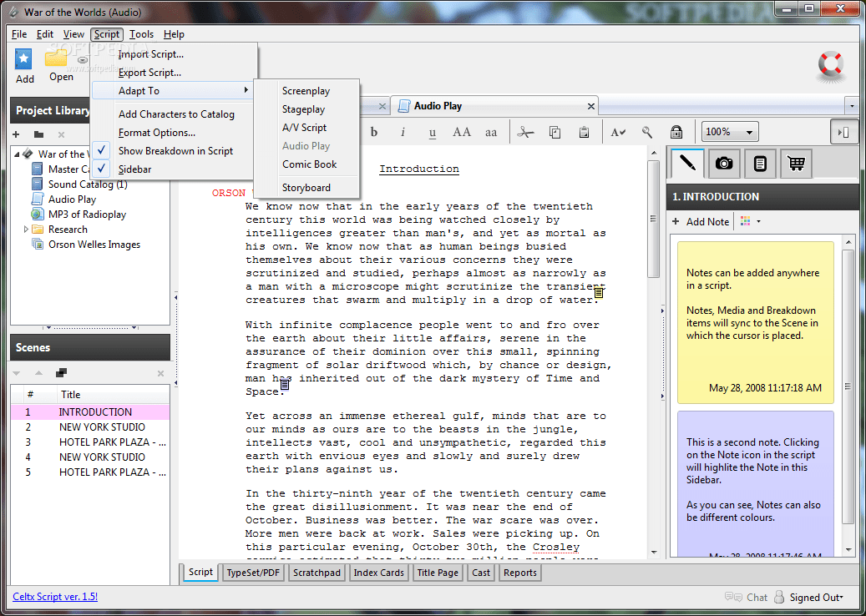866x616 pixels.
Task: Add an item with the Project Library plus icon
Action: tap(16, 134)
